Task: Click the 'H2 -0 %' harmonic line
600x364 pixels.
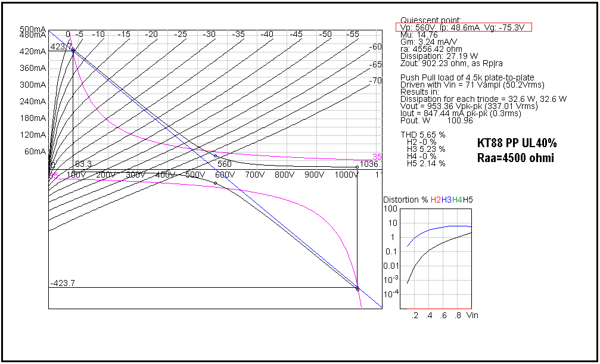Action: pyautogui.click(x=422, y=142)
